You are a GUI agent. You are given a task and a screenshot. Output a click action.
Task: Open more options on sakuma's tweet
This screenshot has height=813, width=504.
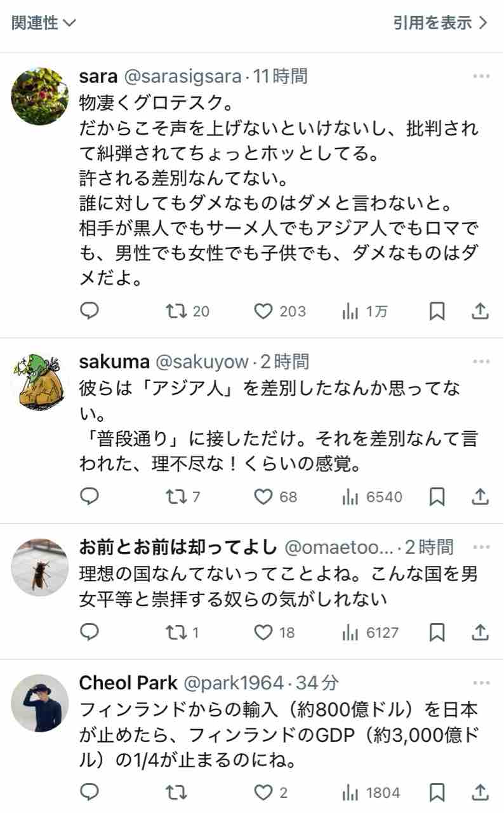click(x=481, y=362)
